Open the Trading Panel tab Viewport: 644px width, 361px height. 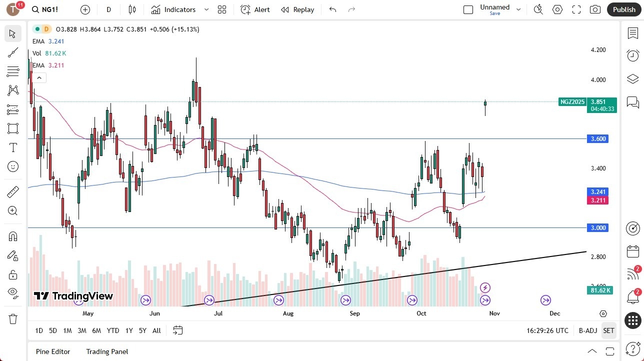coord(106,351)
